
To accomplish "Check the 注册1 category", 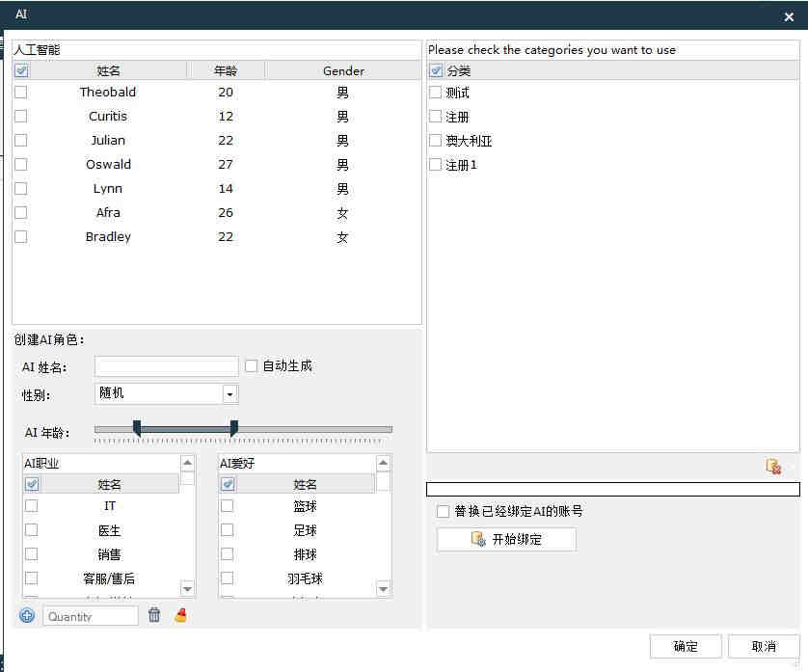I will click(x=436, y=165).
